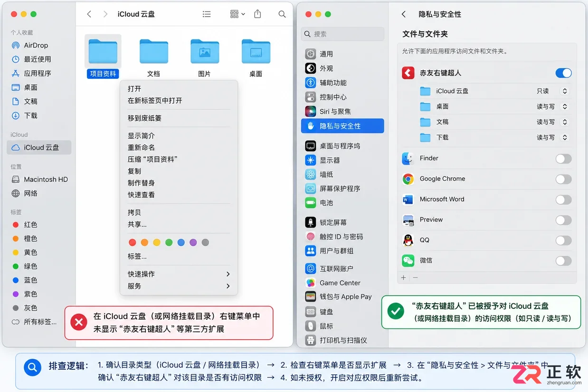Viewport: 588px width, 392px height.
Task: Apply purple tag swatch in context menu
Action: click(193, 242)
